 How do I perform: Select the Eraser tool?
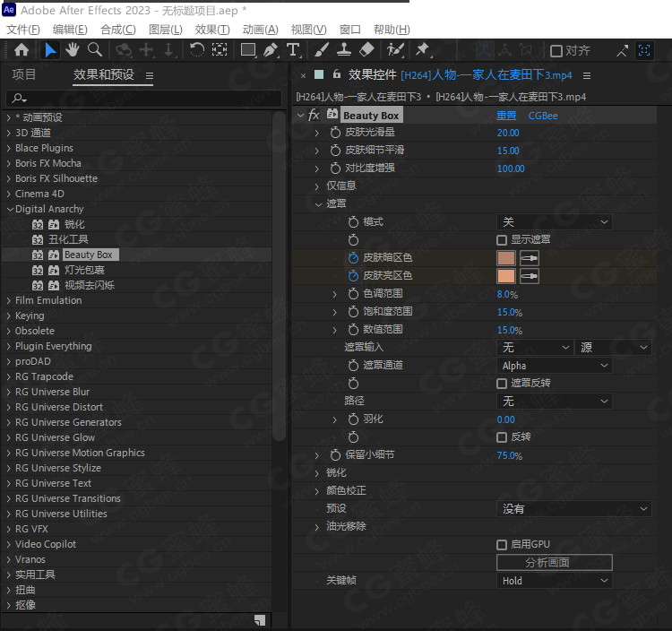366,50
